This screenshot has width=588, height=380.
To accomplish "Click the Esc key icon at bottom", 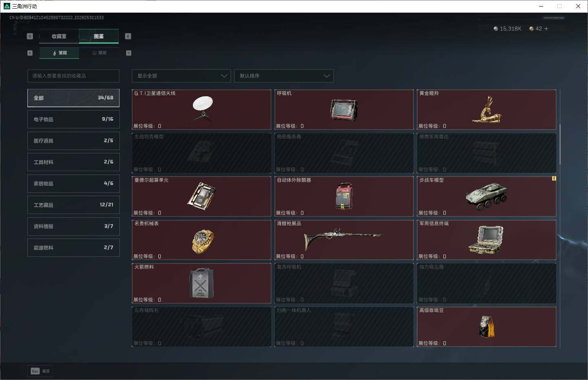I will (x=35, y=371).
